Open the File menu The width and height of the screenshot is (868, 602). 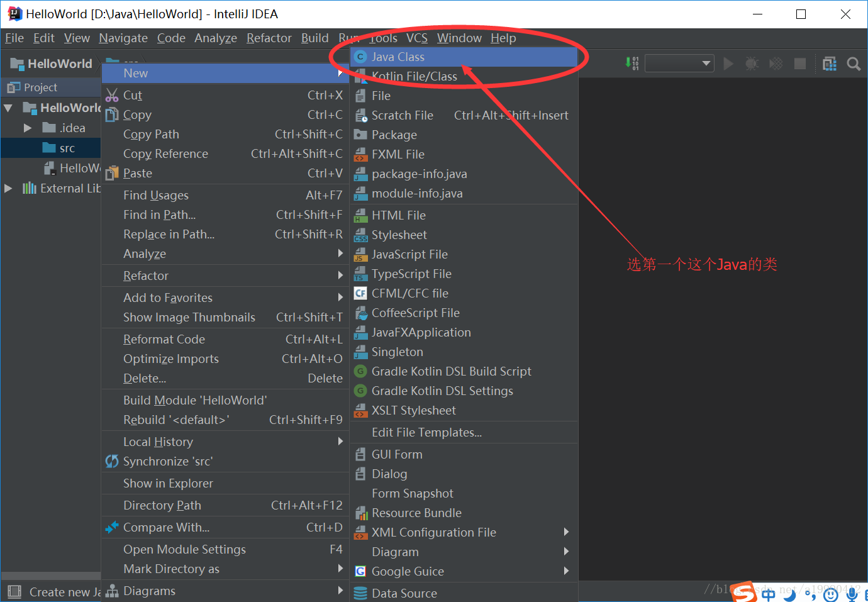[14, 38]
